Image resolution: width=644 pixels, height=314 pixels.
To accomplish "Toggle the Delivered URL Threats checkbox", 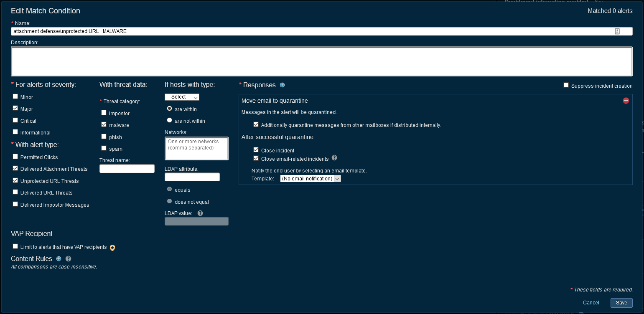I will click(x=15, y=192).
